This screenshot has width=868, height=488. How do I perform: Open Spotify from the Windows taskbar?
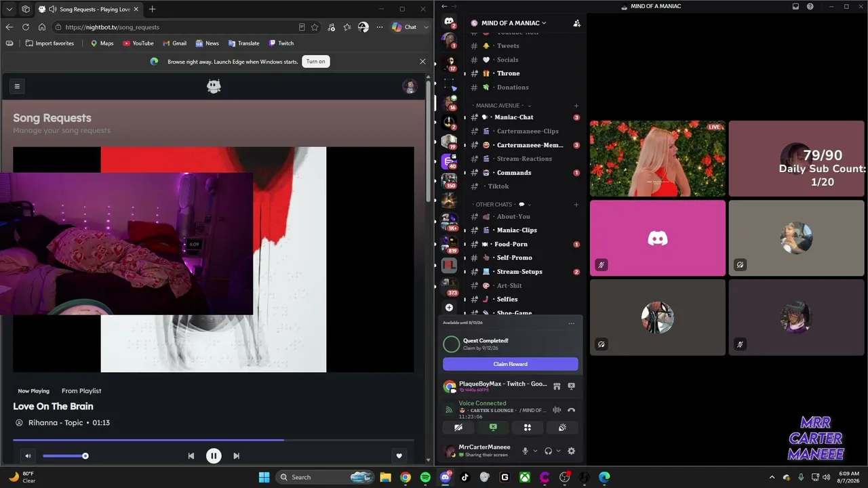click(x=425, y=477)
